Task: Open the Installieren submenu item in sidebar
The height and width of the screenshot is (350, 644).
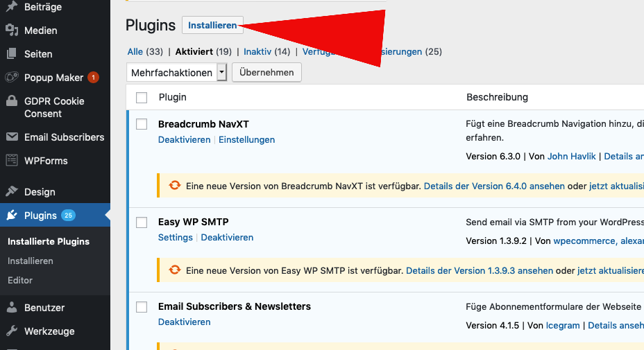Action: coord(31,261)
